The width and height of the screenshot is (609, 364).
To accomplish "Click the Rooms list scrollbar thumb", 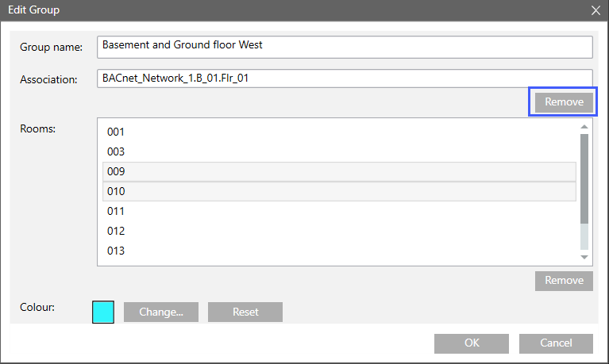I will 584,178.
